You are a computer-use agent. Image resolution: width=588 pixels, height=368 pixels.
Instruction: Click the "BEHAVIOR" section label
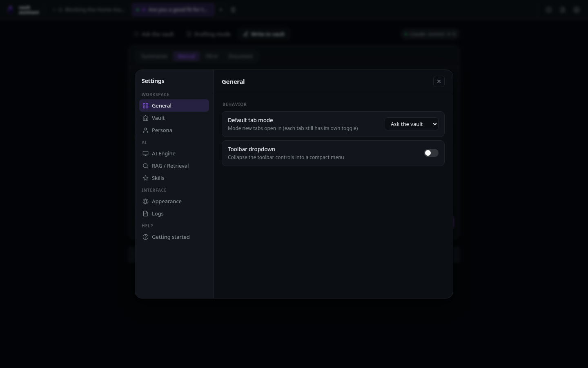(234, 104)
